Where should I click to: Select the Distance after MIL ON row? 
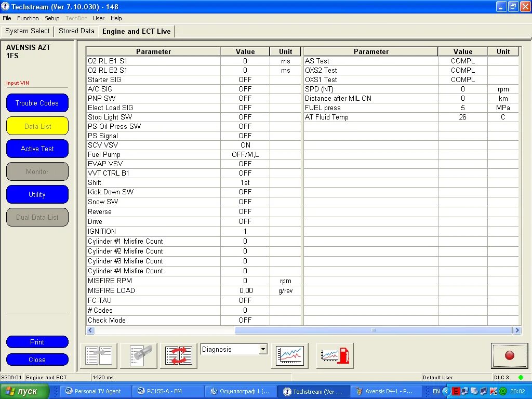(411, 98)
